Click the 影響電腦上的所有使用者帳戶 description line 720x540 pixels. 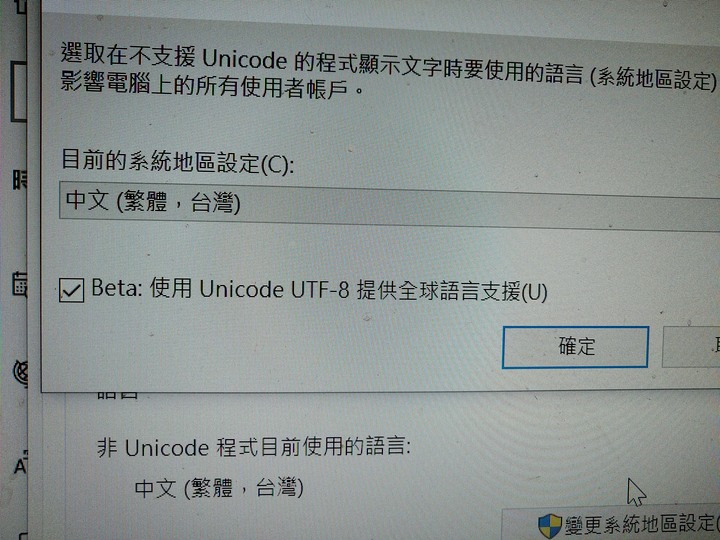coord(212,86)
